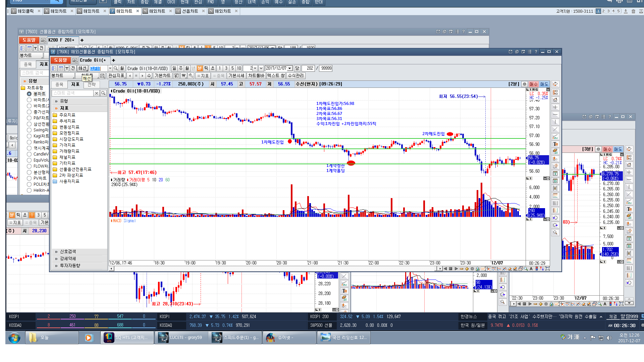Open the 모멘텀지표 folder

click(x=66, y=133)
